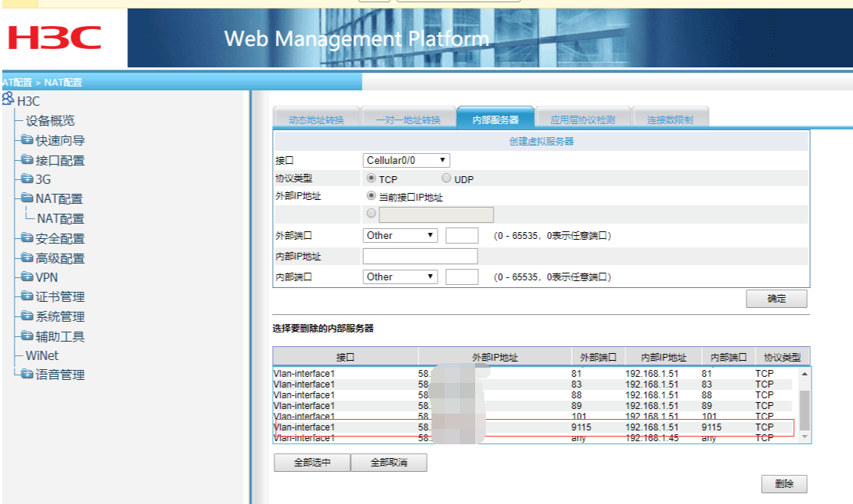The width and height of the screenshot is (853, 504).
Task: Click the 协议类型 column header
Action: click(782, 357)
